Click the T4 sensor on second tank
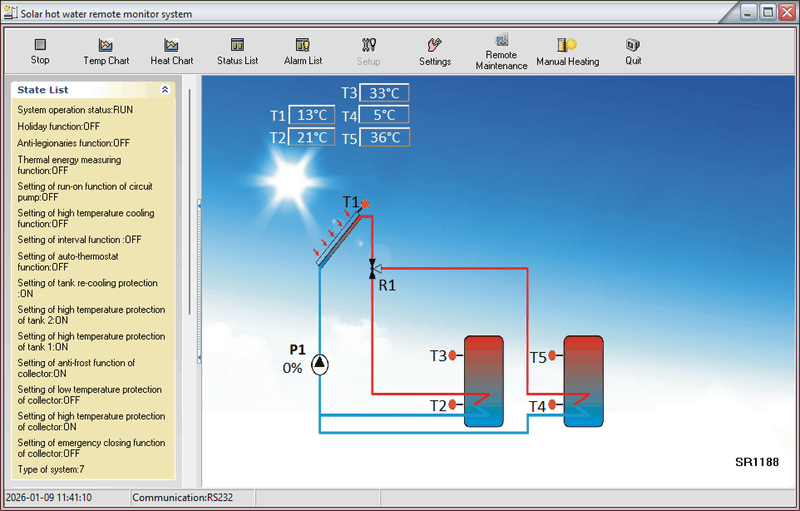Viewport: 800px width, 511px height. tap(552, 405)
